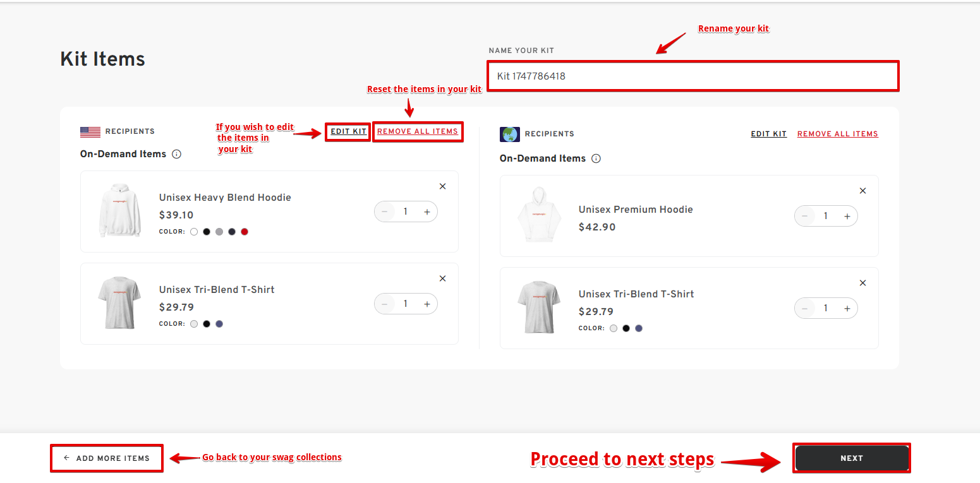Image resolution: width=980 pixels, height=483 pixels.
Task: Pick black color for global Tri-Blend T-Shirt
Action: 626,328
